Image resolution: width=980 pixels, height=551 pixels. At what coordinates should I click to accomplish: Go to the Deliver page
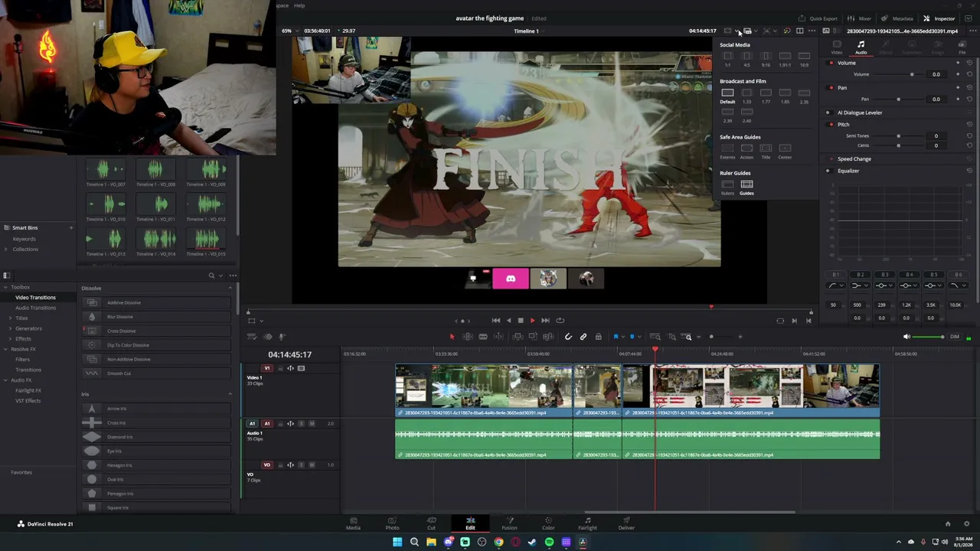coord(626,523)
